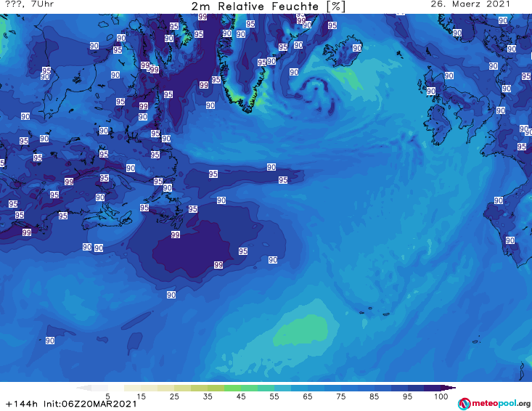Click the title '2m Relative Feuchte [%]'
The image size is (532, 411).
click(269, 7)
